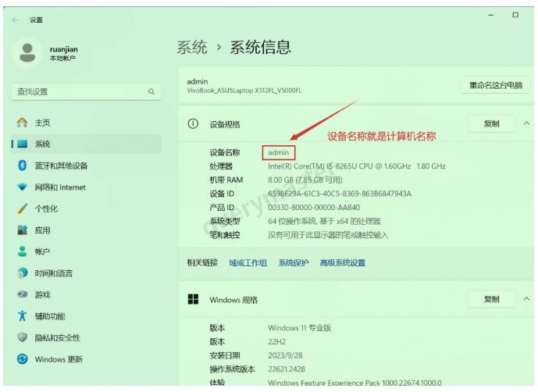Open the 系统保护 link

(294, 263)
